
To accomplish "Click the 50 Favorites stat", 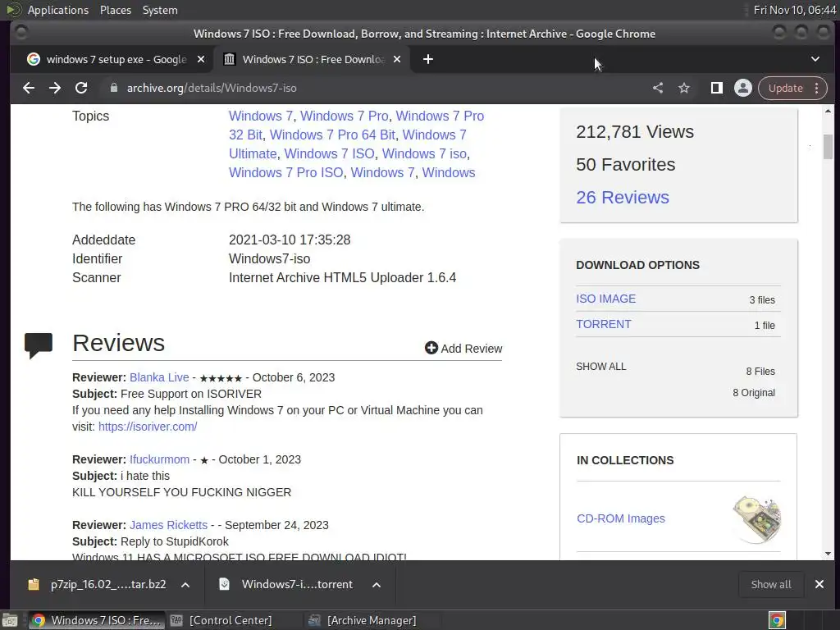I will pyautogui.click(x=625, y=164).
